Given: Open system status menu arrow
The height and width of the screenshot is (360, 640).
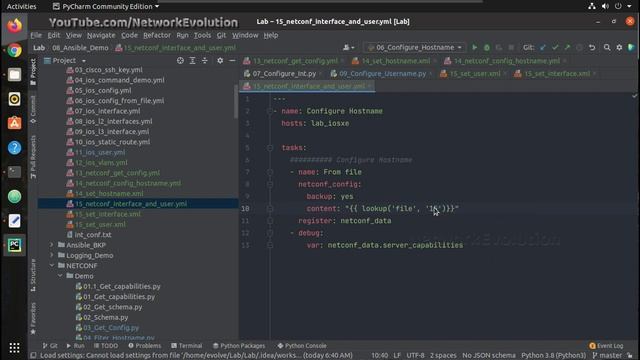Looking at the screenshot, I should pos(629,6).
